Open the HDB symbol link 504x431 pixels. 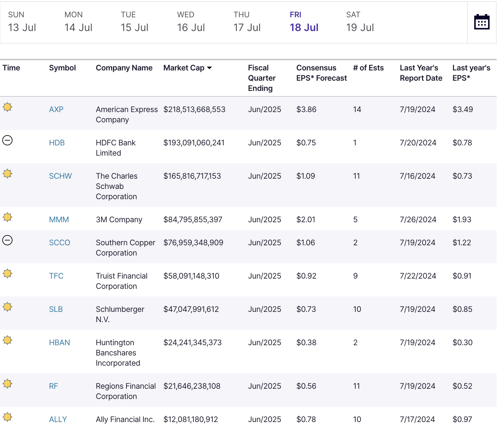point(57,143)
